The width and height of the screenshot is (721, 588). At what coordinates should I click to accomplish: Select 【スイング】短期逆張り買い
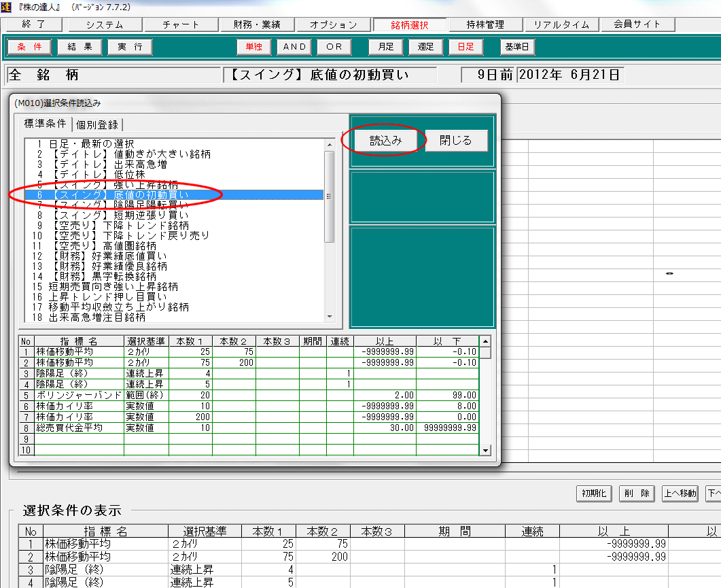click(x=174, y=215)
